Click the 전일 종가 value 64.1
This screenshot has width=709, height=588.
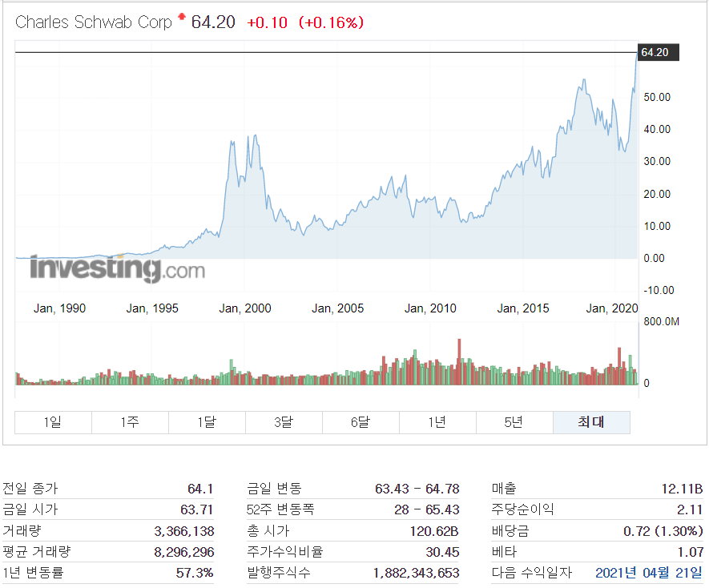(200, 489)
